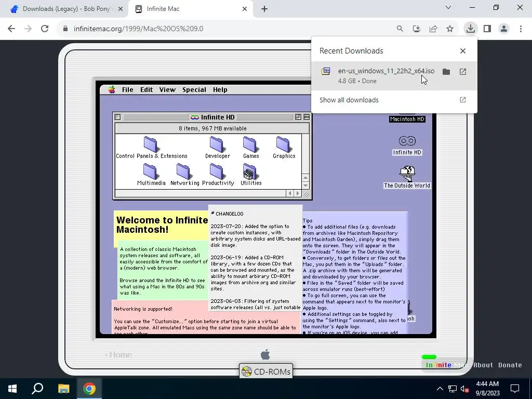Open the Special menu in Mac OS
This screenshot has height=399, width=532.
click(194, 89)
